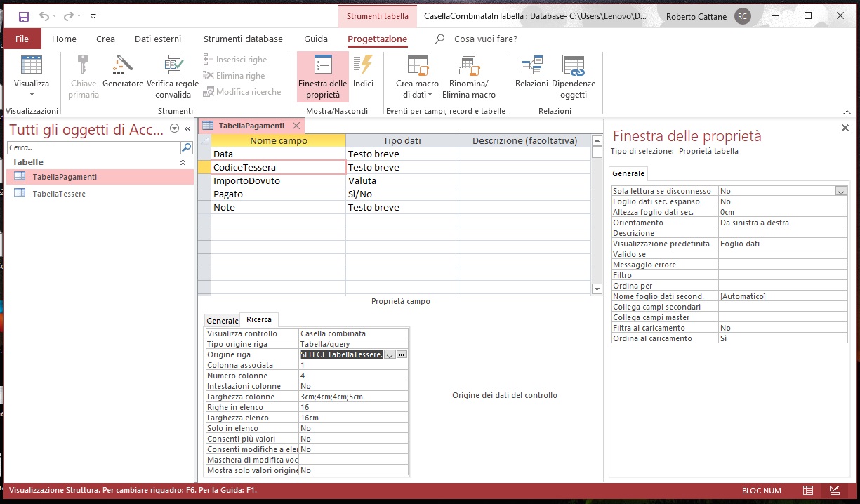Collapse the Tabelle group
Image resolution: width=860 pixels, height=504 pixels.
click(183, 162)
